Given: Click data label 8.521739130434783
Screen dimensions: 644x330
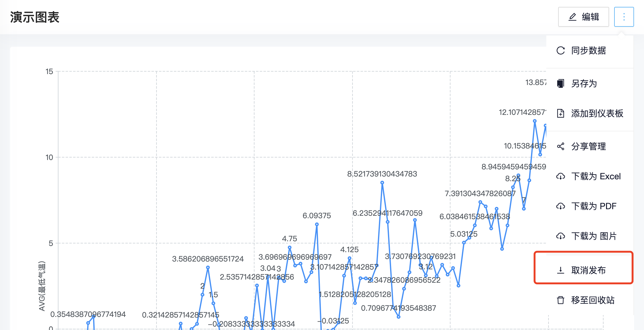Looking at the screenshot, I should coord(382,174).
